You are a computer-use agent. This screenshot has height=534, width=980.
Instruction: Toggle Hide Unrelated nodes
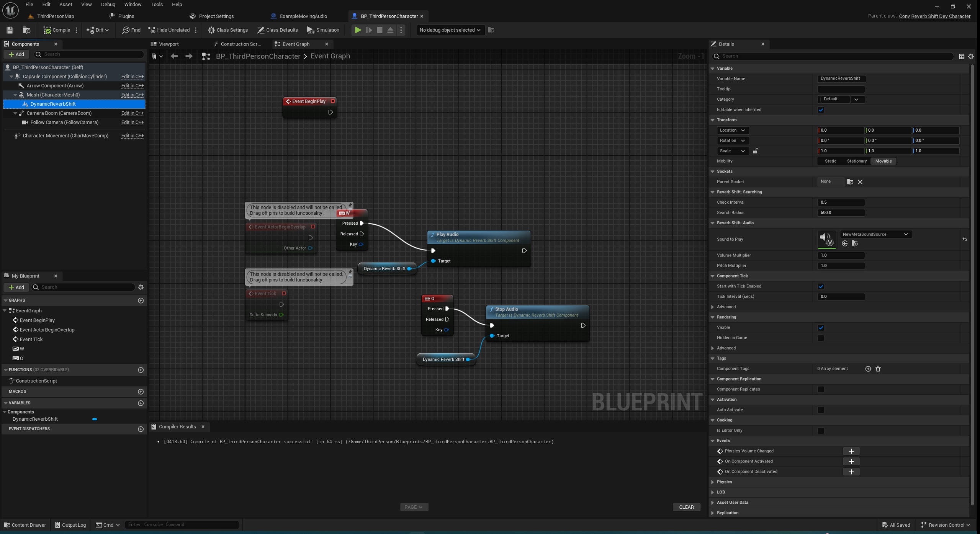point(169,30)
